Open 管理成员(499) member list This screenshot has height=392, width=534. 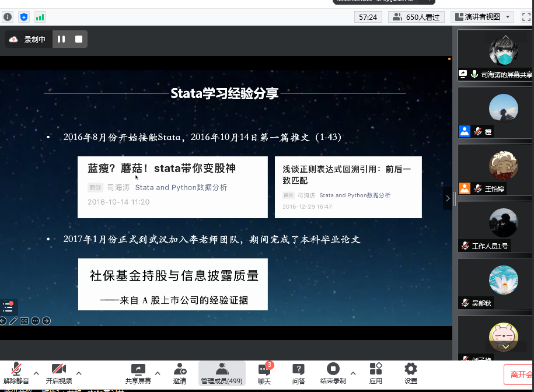222,372
